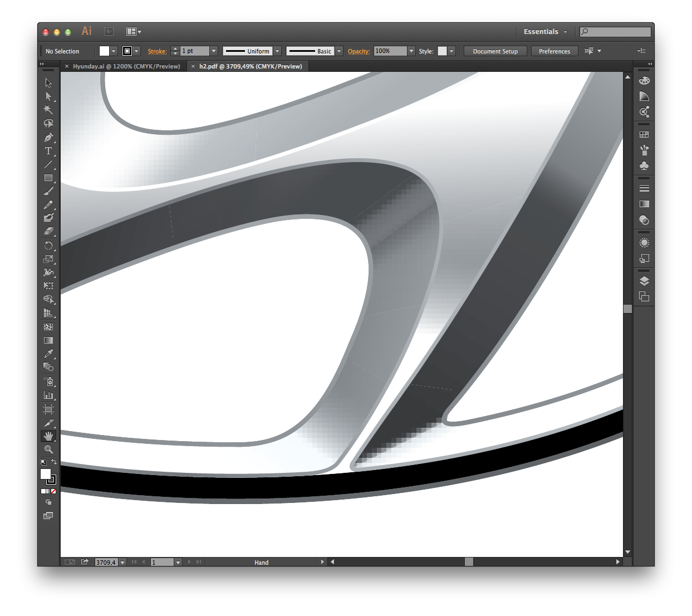Switch to the Hyunday.ai document tab

(x=126, y=66)
